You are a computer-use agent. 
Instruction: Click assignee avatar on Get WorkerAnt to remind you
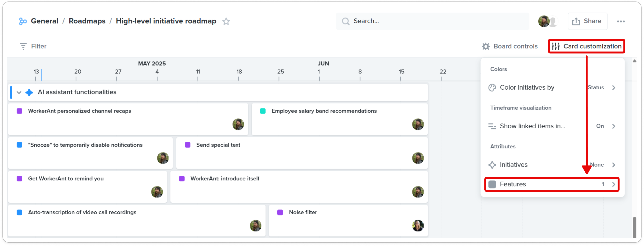[x=157, y=192]
